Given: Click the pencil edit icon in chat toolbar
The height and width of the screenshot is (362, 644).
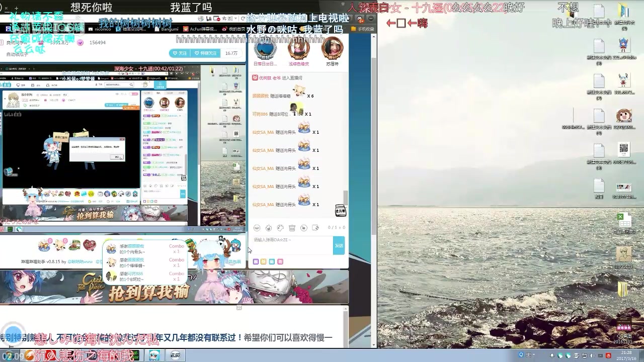Looking at the screenshot, I should [x=315, y=228].
